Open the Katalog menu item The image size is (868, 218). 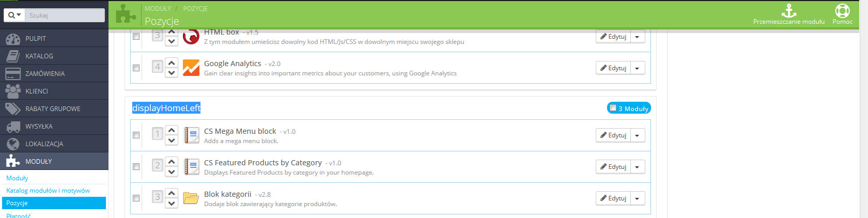pos(39,56)
